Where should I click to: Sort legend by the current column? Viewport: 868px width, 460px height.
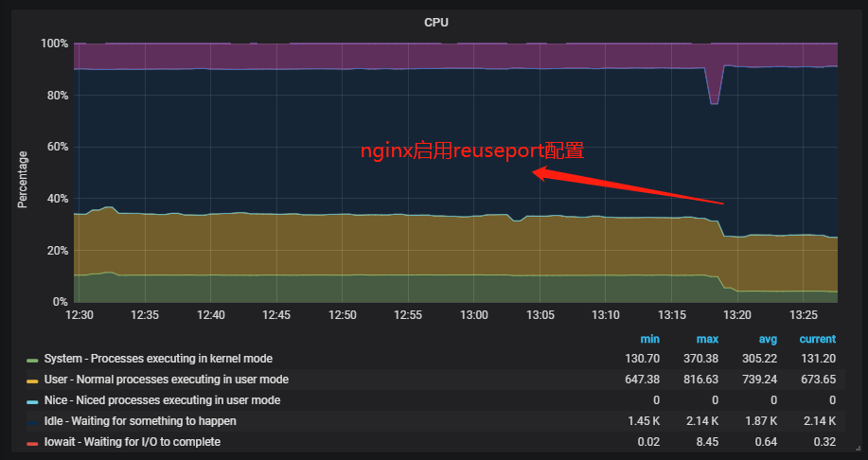817,339
